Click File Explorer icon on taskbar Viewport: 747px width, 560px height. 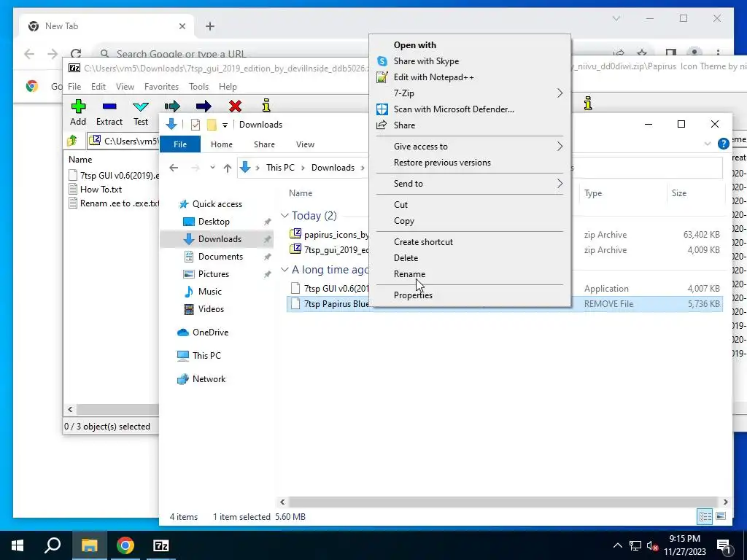[89, 545]
